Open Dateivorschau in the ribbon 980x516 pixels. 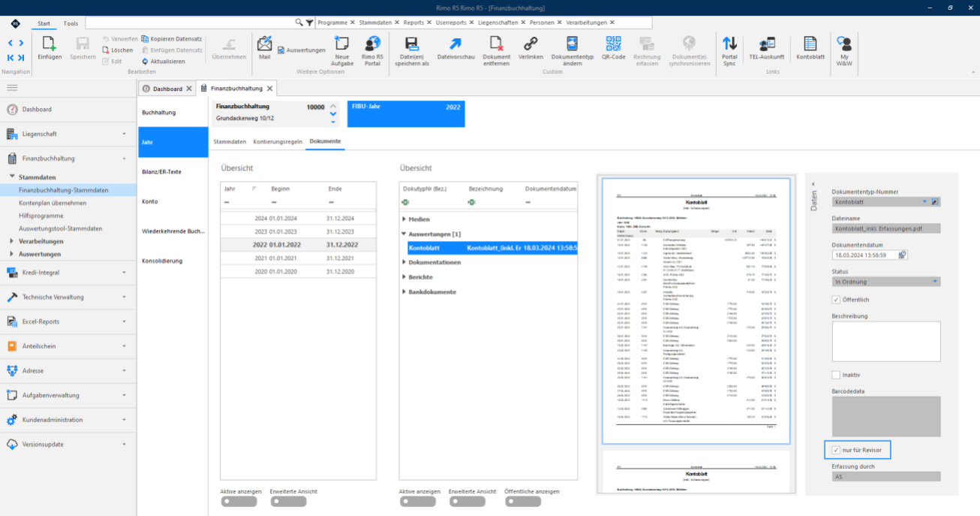(x=456, y=44)
